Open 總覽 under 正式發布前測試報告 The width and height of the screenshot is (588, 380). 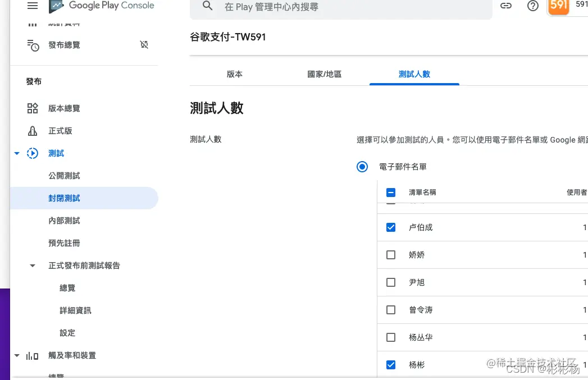click(x=67, y=288)
